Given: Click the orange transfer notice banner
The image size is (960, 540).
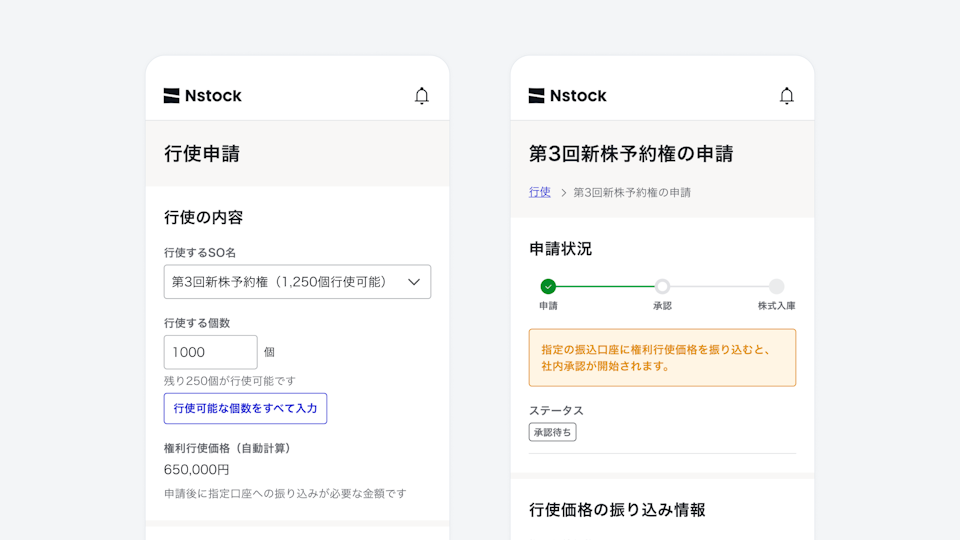Looking at the screenshot, I should point(662,358).
